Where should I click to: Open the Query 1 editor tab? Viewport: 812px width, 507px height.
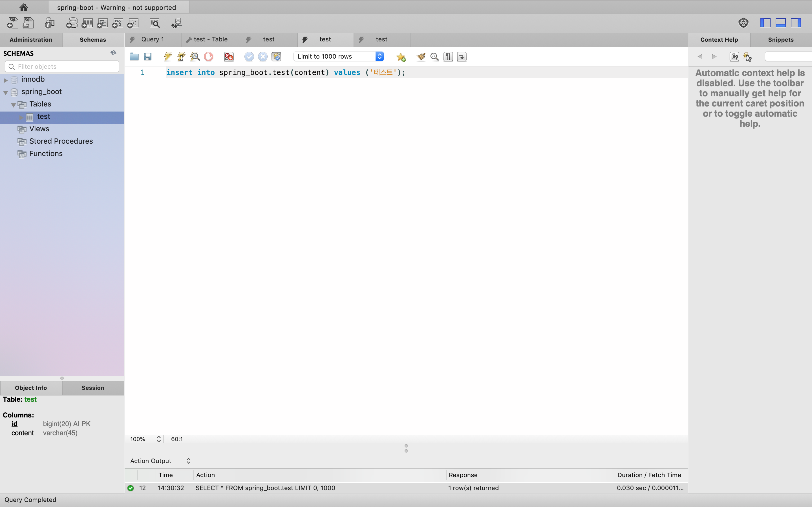click(x=152, y=39)
